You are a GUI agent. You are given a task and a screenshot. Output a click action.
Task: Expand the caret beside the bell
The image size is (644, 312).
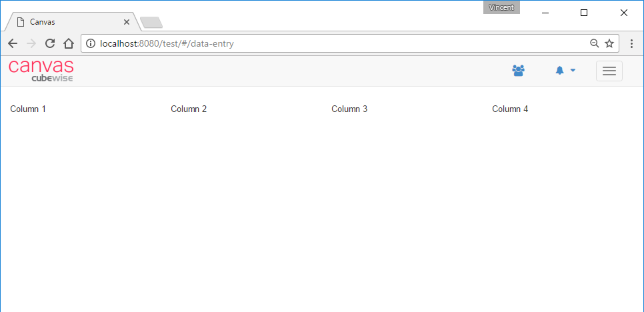click(x=573, y=71)
